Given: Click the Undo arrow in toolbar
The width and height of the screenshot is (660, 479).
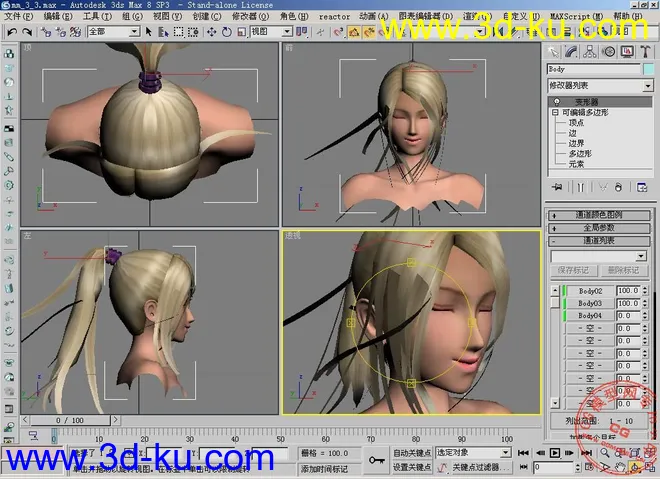Looking at the screenshot, I should [x=12, y=32].
